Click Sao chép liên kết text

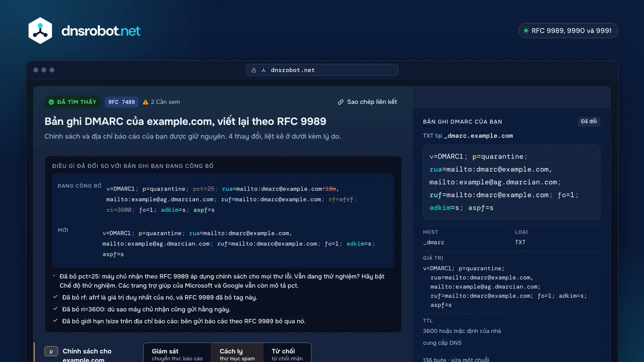(x=372, y=102)
